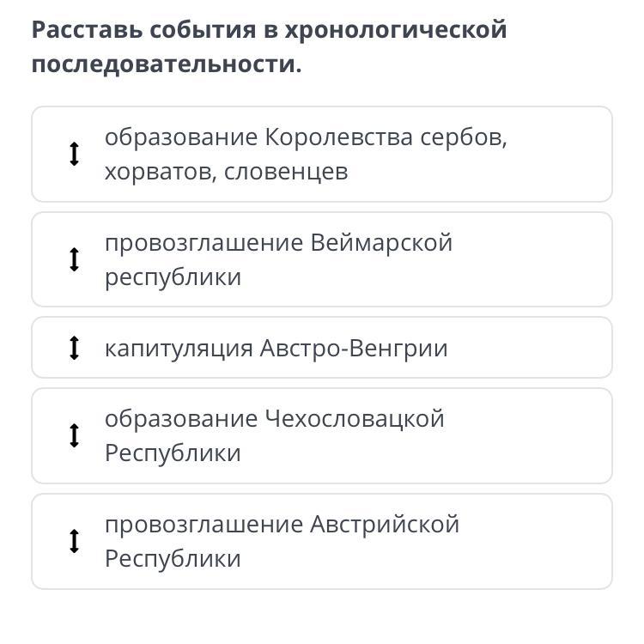This screenshot has width=644, height=644.
Task: Click reorder arrow next to капитуляция Австро-Венгрии
Action: click(x=74, y=348)
